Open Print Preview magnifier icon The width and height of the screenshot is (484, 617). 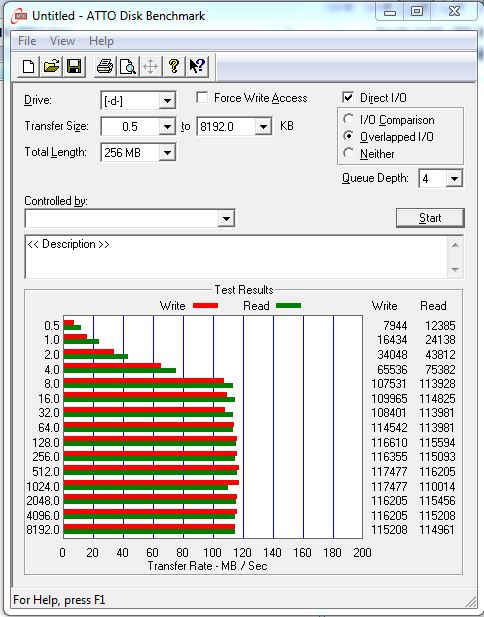pyautogui.click(x=128, y=66)
